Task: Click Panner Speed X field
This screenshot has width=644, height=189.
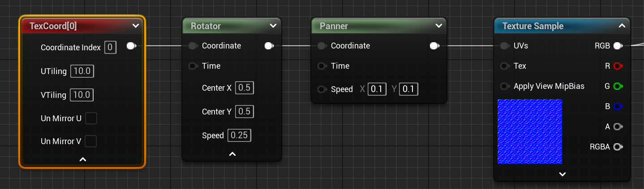Action: coord(377,89)
